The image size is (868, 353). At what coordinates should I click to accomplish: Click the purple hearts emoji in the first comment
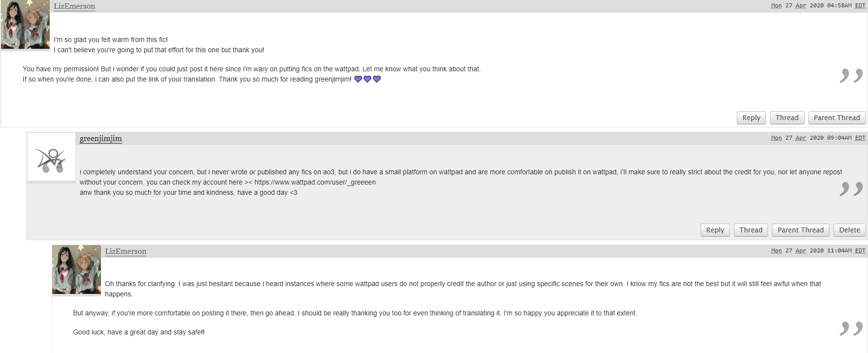(367, 79)
